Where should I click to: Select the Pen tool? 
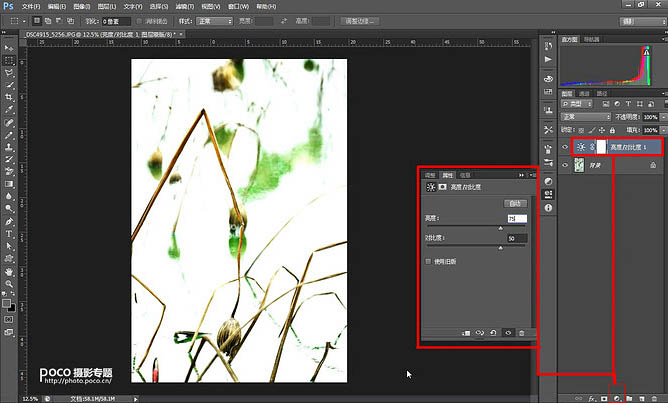[x=9, y=221]
